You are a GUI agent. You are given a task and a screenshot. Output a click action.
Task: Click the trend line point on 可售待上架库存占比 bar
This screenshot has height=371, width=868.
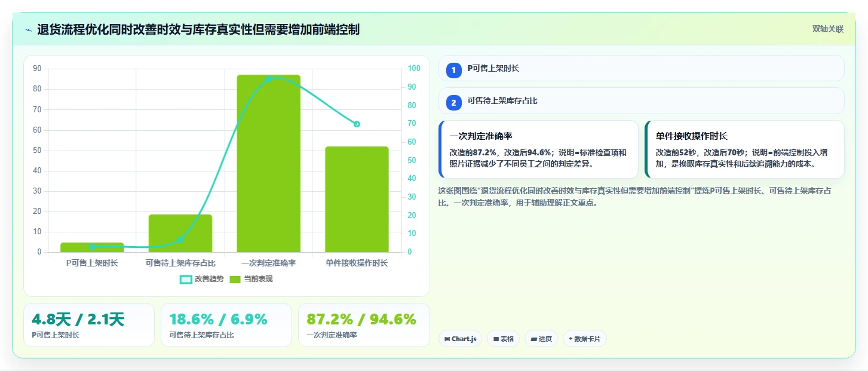pos(180,240)
